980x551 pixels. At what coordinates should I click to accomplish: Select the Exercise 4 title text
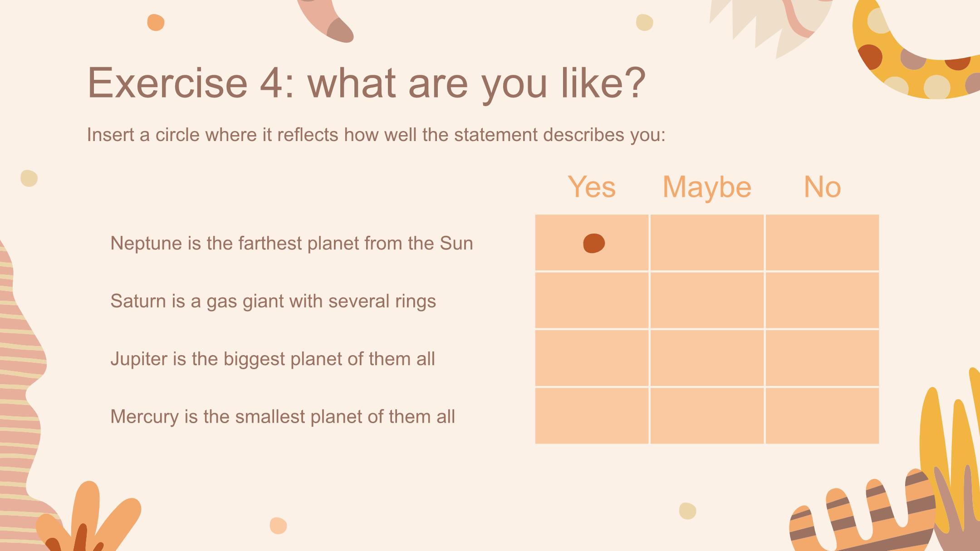click(366, 83)
